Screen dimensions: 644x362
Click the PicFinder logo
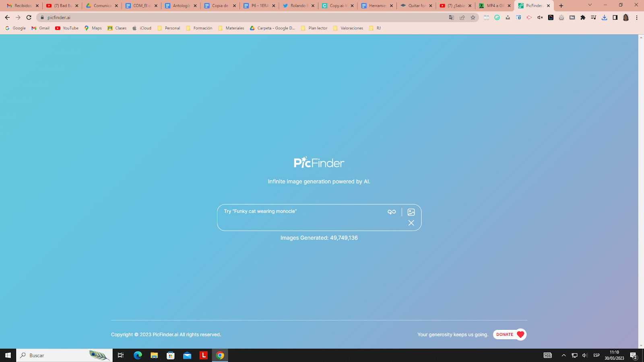pyautogui.click(x=319, y=162)
